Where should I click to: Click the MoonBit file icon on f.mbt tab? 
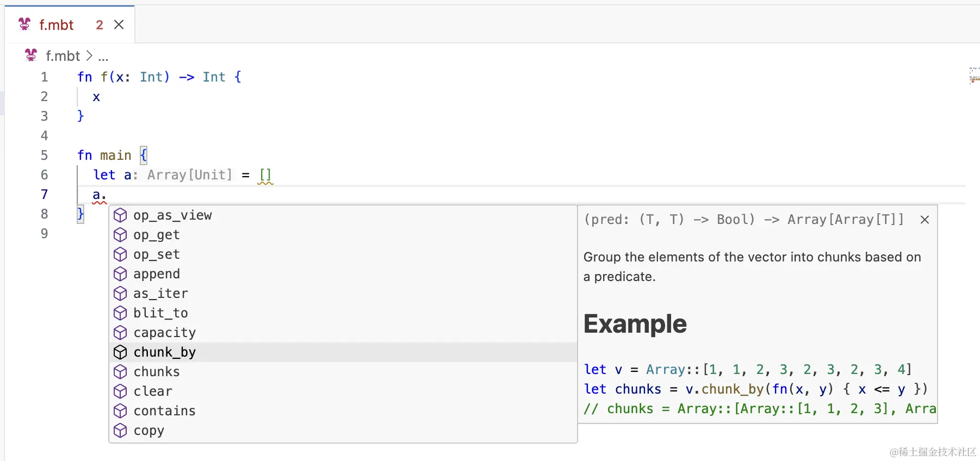pyautogui.click(x=24, y=24)
